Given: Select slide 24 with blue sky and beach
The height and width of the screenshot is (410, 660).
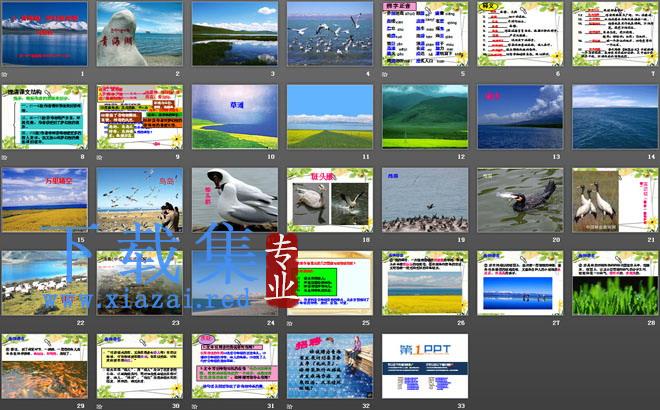Looking at the screenshot, I should [235, 283].
